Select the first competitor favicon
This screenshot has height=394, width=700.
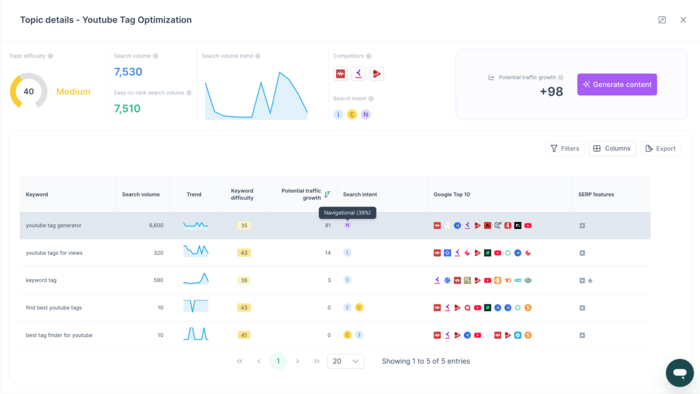pyautogui.click(x=341, y=74)
